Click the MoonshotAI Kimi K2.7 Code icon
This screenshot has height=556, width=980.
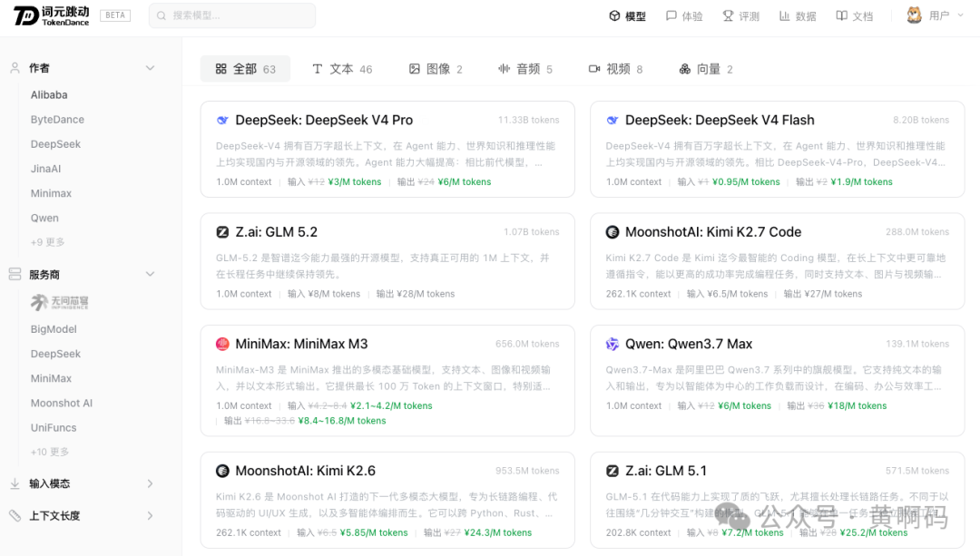point(612,232)
